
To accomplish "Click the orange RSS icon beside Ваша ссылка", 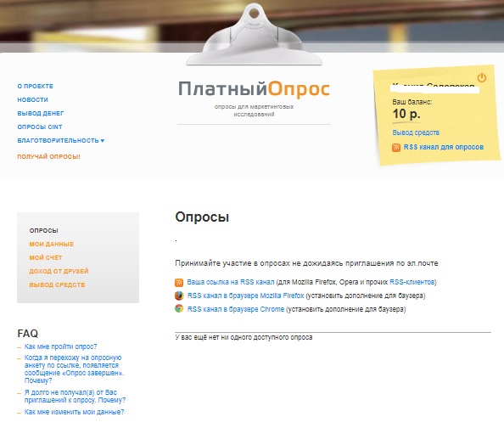I will point(179,282).
